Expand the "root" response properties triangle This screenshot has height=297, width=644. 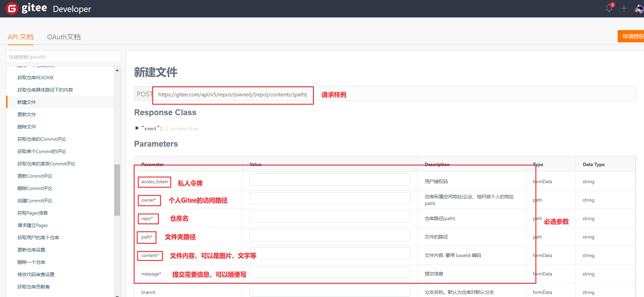(137, 128)
